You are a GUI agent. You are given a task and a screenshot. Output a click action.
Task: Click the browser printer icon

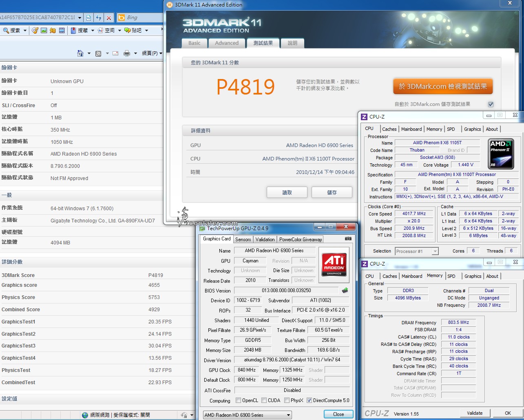(127, 53)
